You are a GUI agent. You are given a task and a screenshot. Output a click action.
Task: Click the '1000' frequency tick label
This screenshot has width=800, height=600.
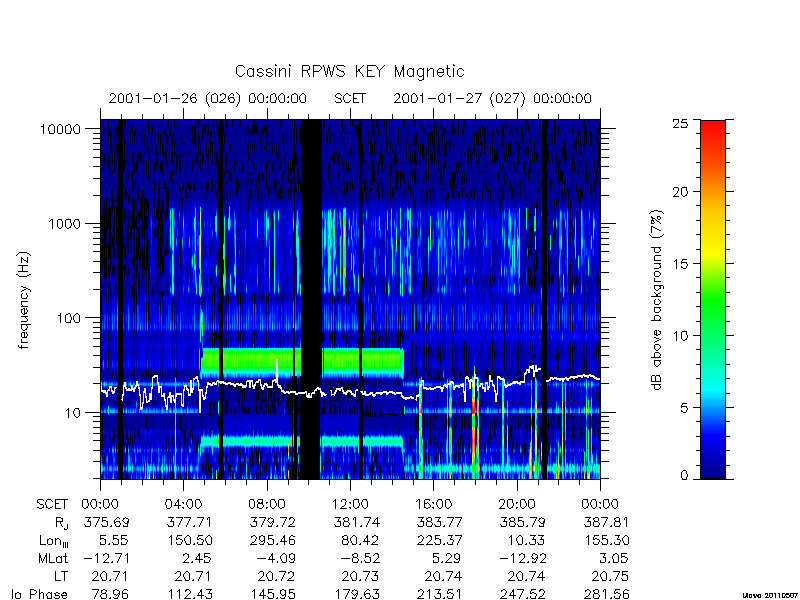[64, 223]
